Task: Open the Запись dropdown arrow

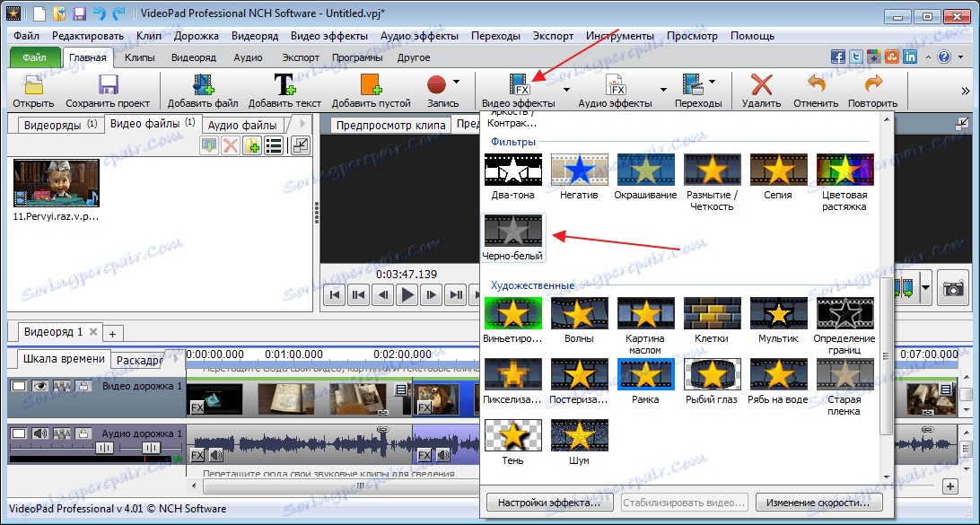Action: point(456,82)
